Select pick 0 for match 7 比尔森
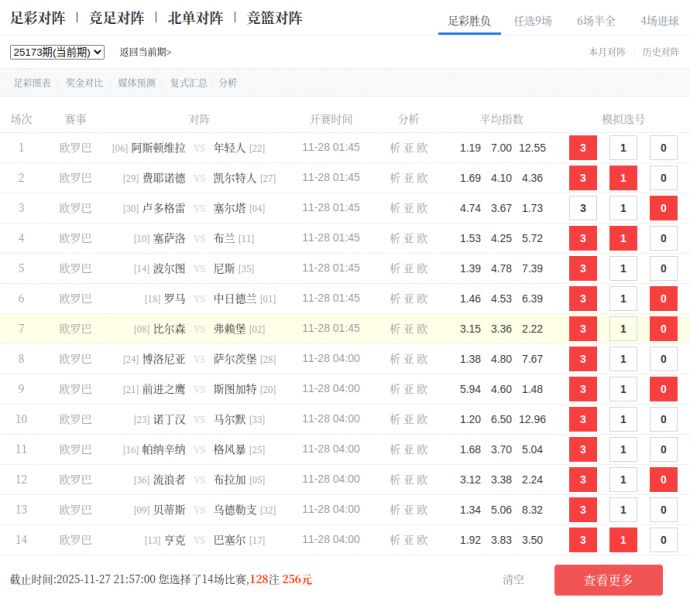This screenshot has height=601, width=690. [663, 329]
